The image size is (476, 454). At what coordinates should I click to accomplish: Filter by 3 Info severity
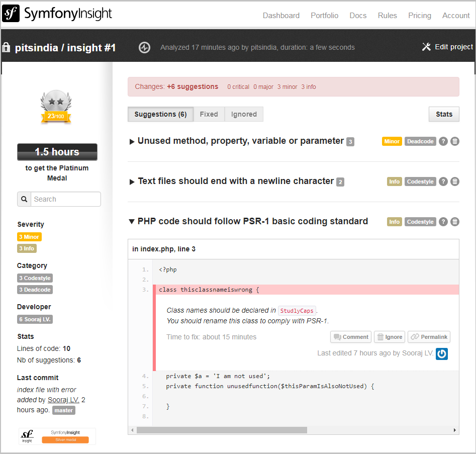point(27,248)
